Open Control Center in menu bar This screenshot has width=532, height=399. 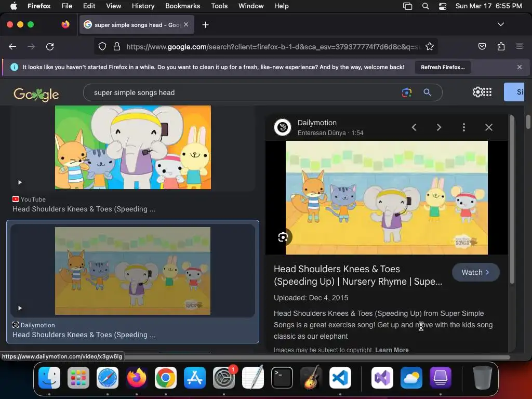(443, 6)
